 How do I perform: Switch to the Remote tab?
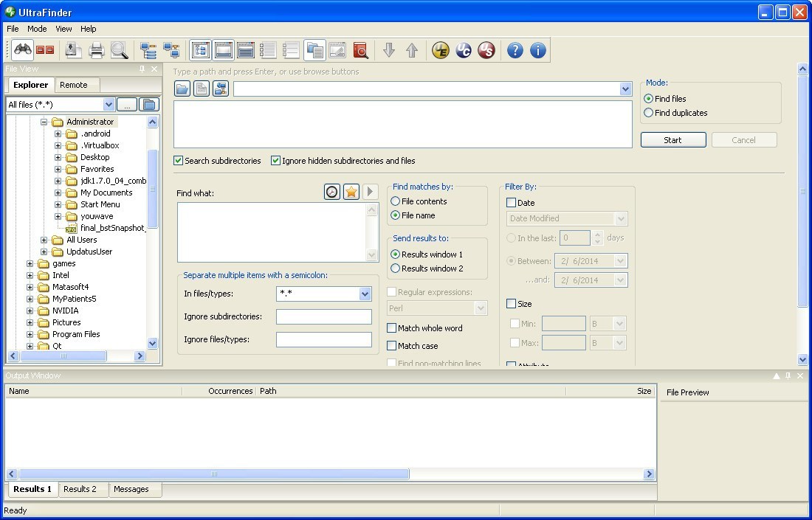(75, 84)
